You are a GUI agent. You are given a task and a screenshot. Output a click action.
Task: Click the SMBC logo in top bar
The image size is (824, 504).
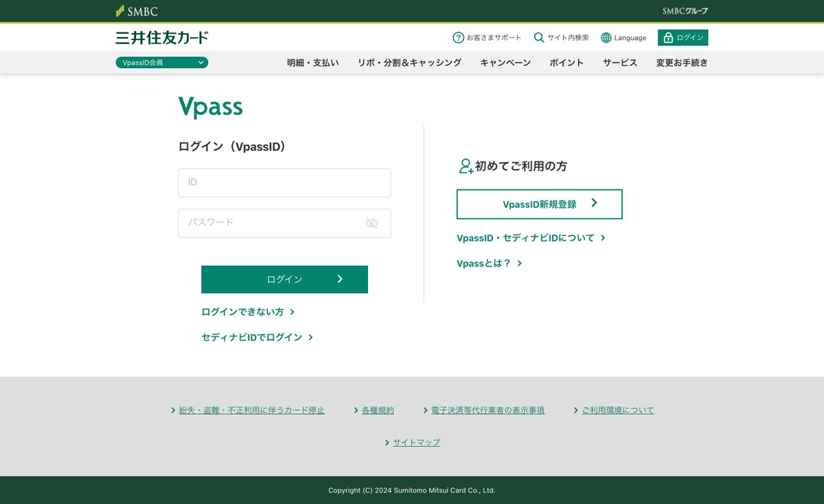pos(137,11)
